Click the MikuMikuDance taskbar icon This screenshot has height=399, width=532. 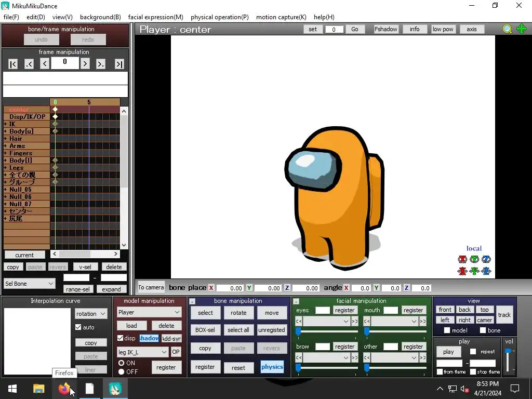tap(115, 389)
